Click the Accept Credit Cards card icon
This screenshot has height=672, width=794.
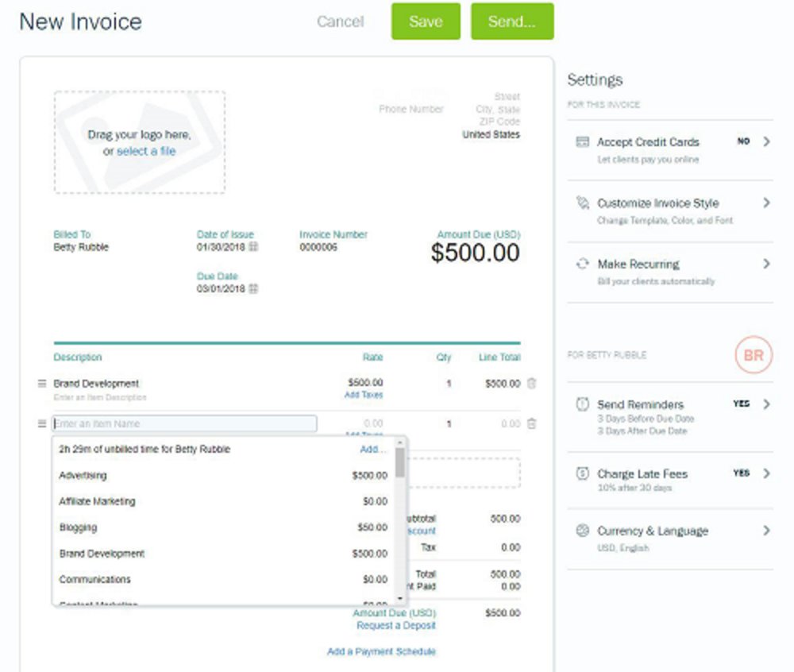pos(583,142)
